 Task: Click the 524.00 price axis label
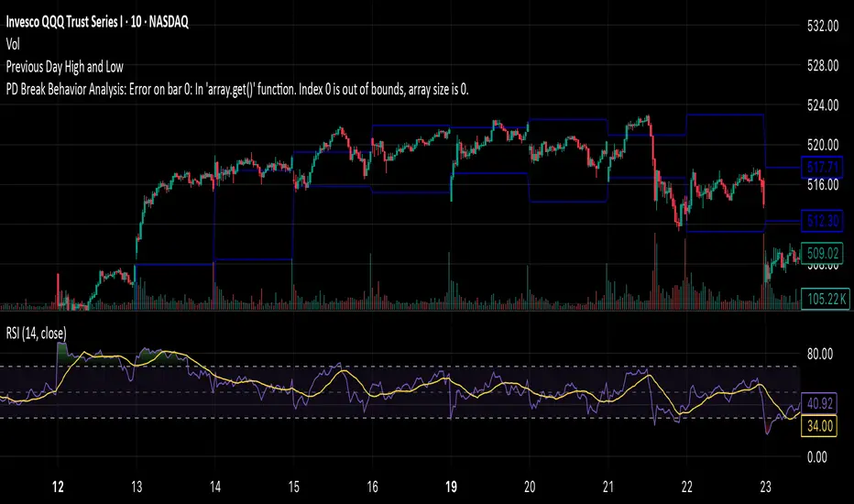click(x=823, y=105)
